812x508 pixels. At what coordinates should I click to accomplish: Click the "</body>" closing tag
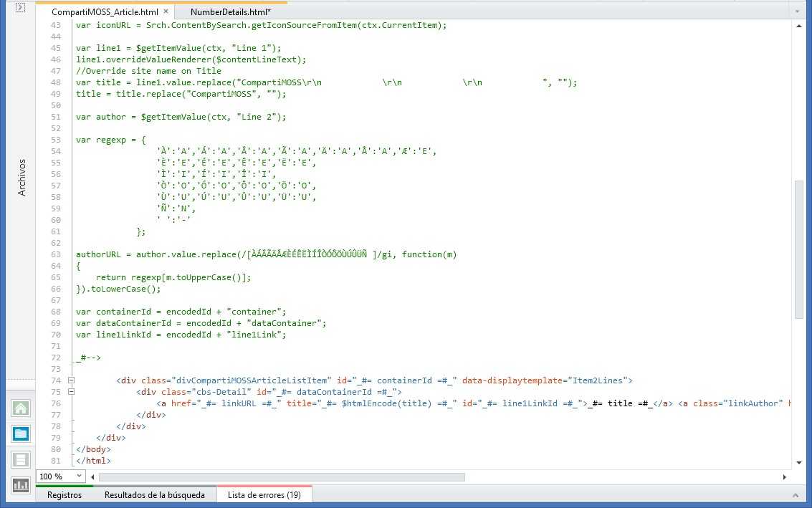(x=93, y=449)
